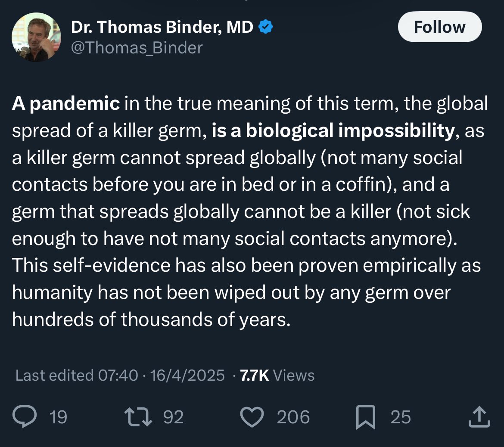This screenshot has width=504, height=447.
Task: Open the @Thomas_Binder handle link
Action: tap(137, 48)
